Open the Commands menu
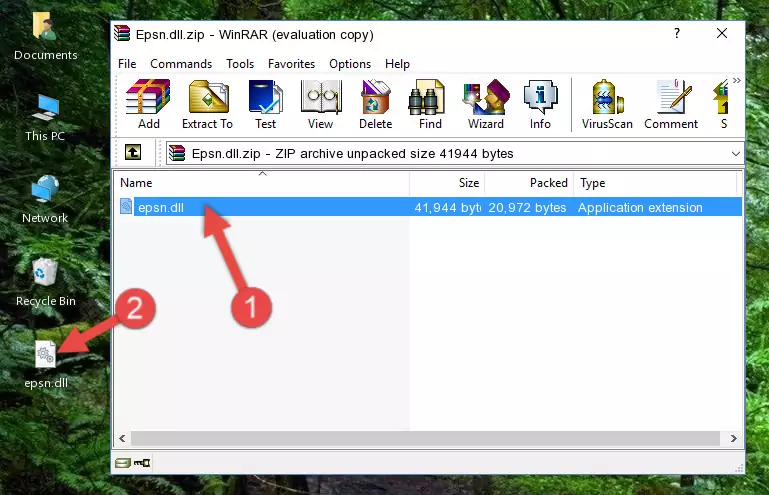This screenshot has width=769, height=495. tap(181, 64)
